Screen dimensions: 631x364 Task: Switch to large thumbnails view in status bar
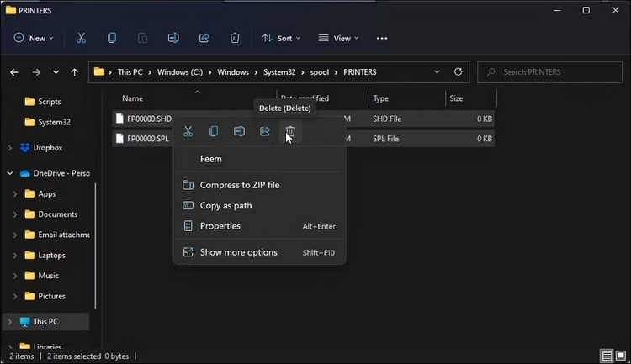(621, 356)
